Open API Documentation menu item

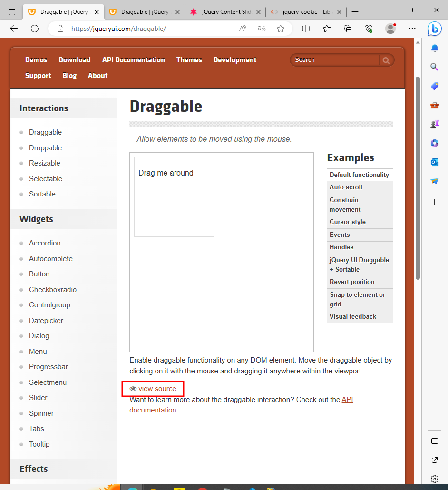click(133, 59)
